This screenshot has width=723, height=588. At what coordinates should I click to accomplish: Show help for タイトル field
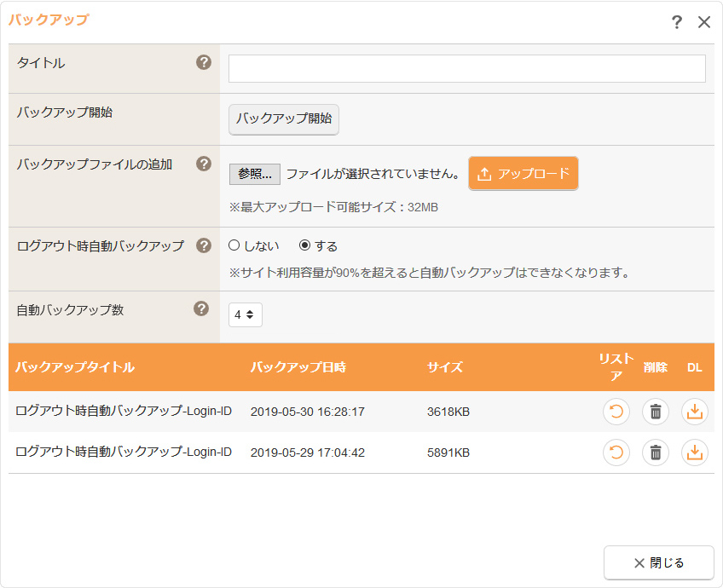pos(204,62)
